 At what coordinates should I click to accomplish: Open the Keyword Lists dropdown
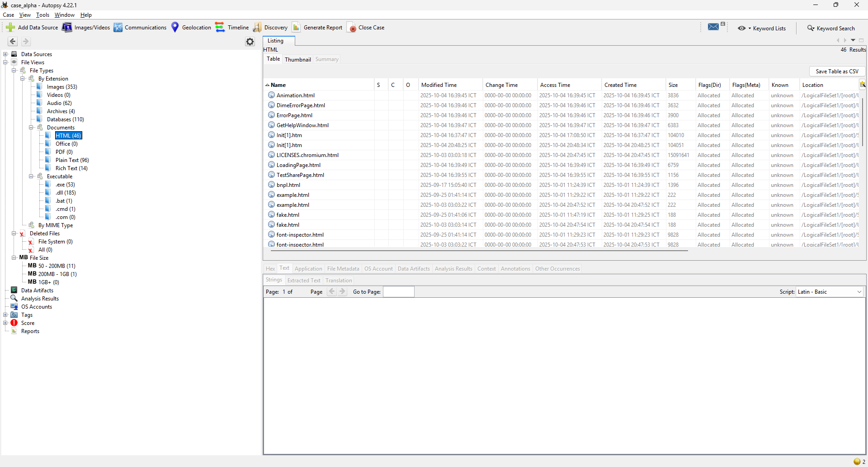pyautogui.click(x=762, y=28)
